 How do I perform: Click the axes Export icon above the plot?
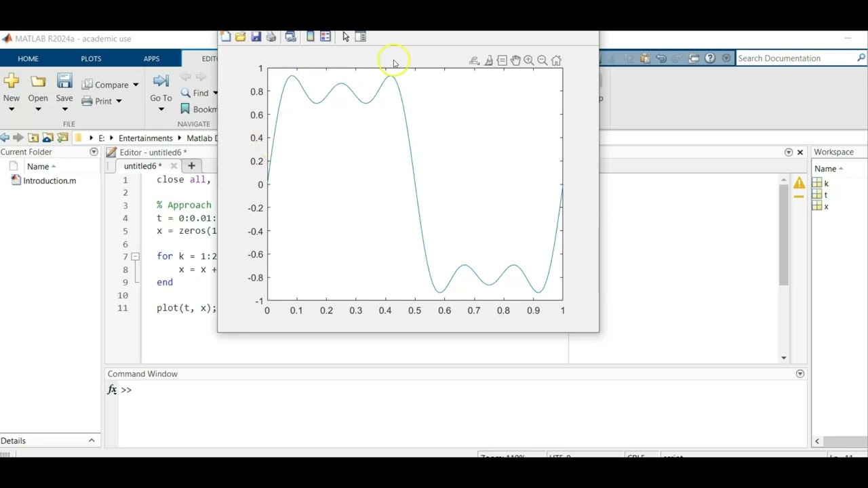point(474,60)
